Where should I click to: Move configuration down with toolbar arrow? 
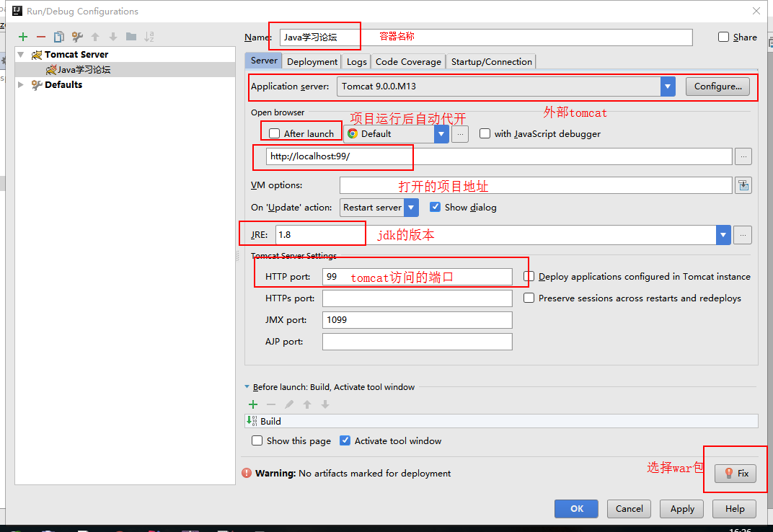[113, 37]
